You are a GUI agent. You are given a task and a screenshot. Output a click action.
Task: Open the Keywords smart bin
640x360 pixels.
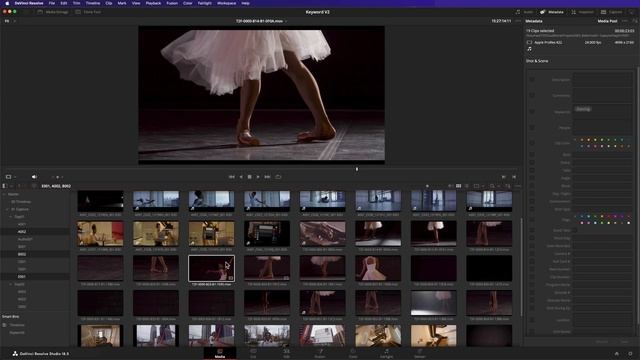click(17, 332)
